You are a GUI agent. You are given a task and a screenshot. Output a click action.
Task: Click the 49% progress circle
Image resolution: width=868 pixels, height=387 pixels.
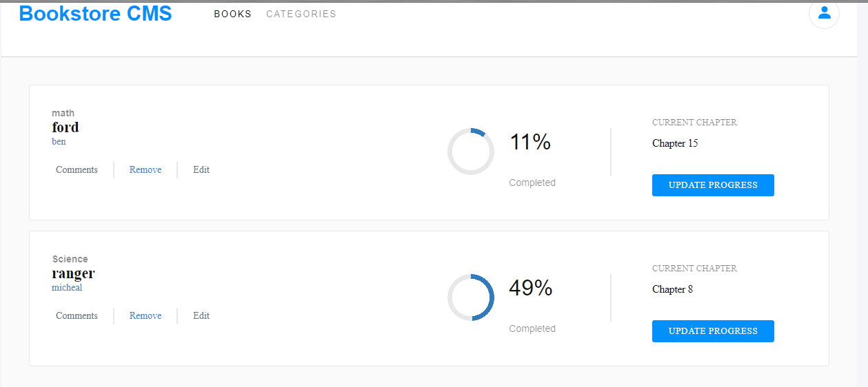[x=471, y=297]
